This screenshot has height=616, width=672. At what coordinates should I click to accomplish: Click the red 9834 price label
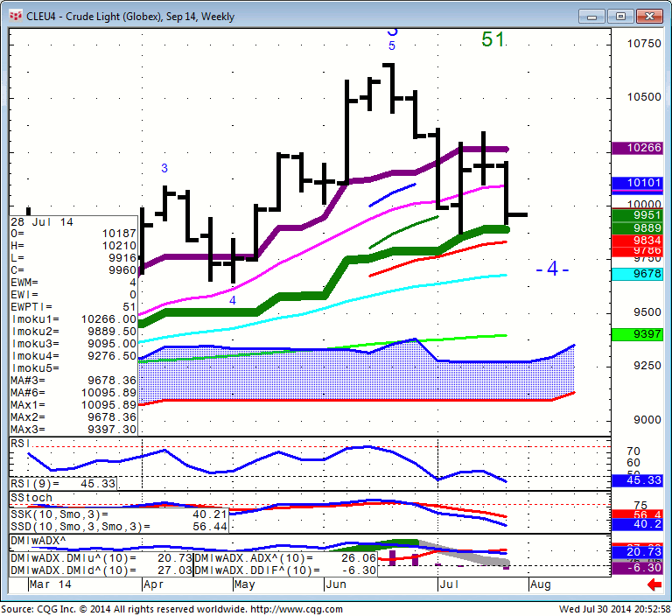coord(638,241)
